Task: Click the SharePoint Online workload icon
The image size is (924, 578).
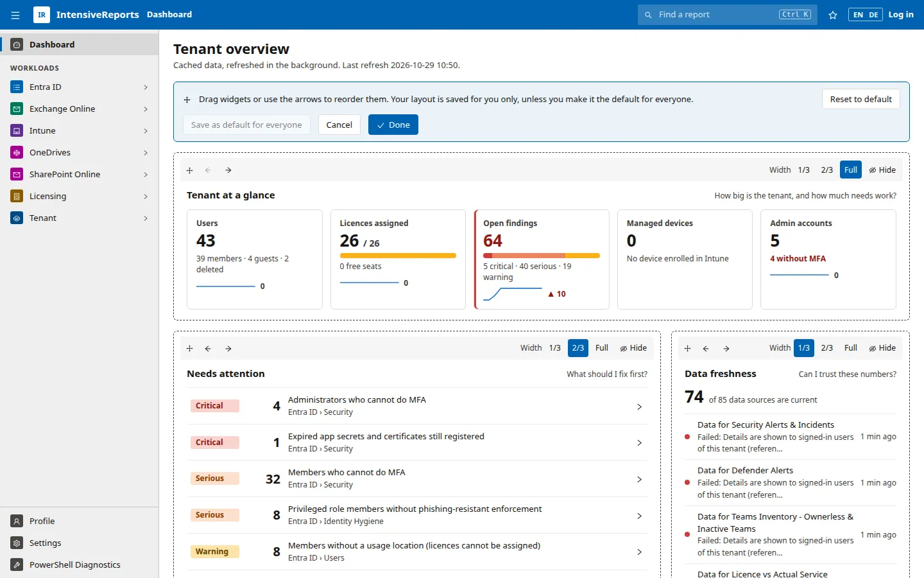Action: (17, 175)
